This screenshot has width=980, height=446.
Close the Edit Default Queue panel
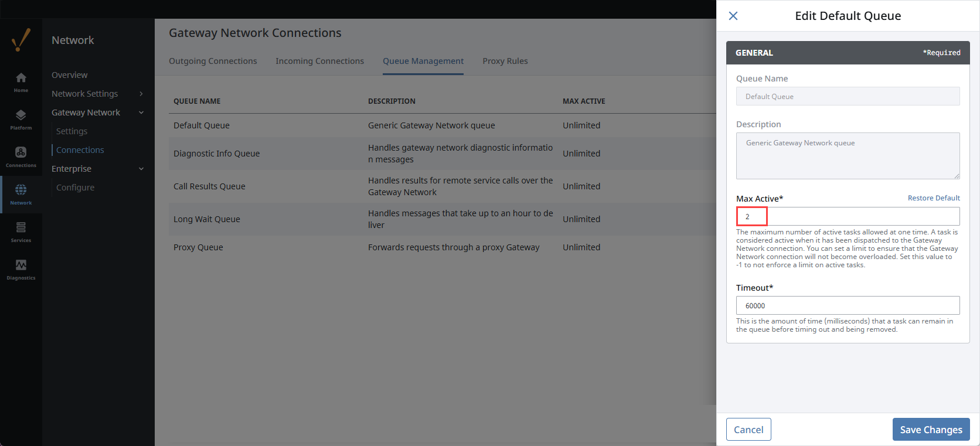tap(733, 16)
